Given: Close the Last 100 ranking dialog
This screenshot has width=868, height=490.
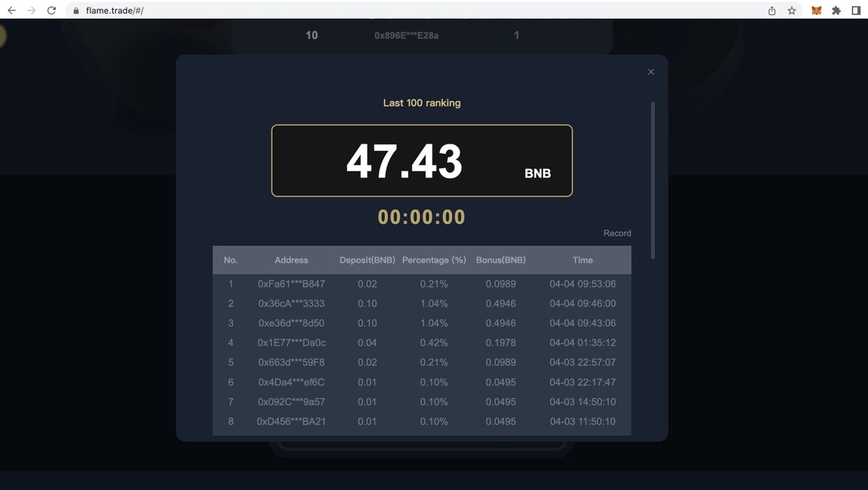Looking at the screenshot, I should [651, 72].
